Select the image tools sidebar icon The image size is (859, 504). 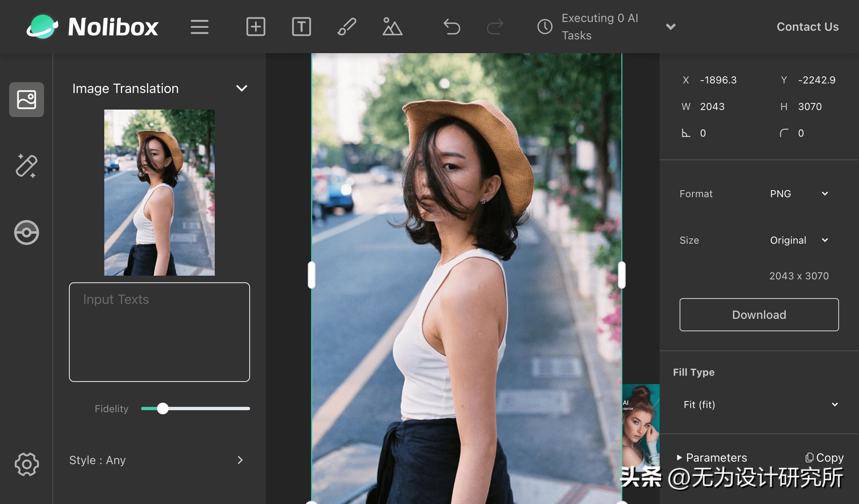pyautogui.click(x=27, y=100)
